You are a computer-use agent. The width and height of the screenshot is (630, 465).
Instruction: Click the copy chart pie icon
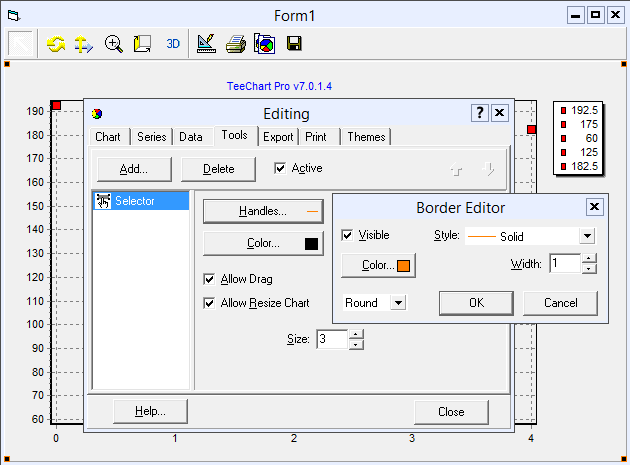click(x=264, y=44)
